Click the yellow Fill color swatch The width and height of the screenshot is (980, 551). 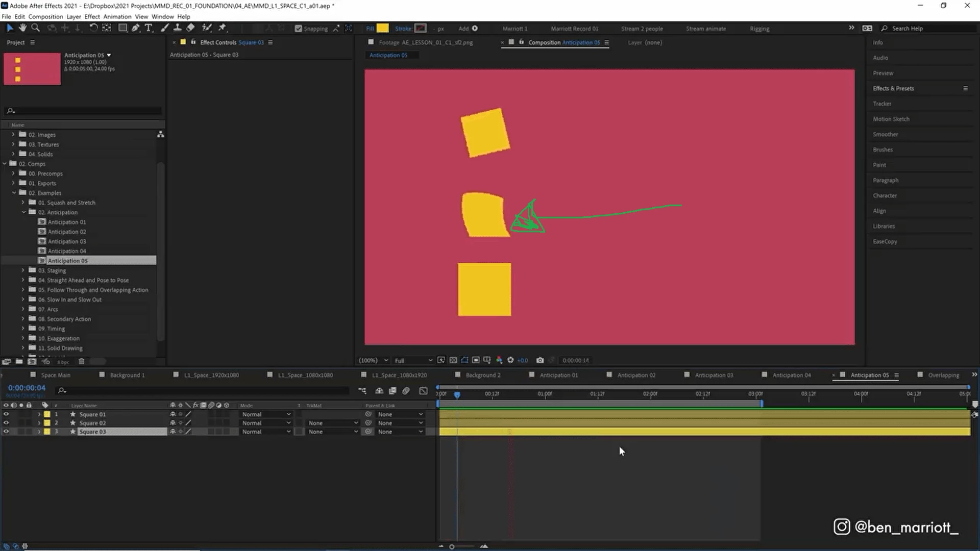tap(382, 29)
